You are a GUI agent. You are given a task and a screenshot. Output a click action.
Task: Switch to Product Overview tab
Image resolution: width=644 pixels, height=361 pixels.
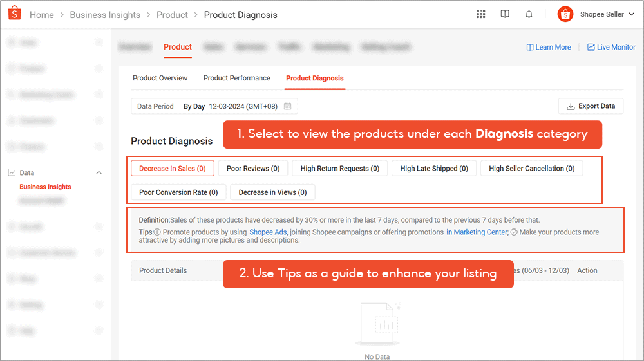click(160, 78)
